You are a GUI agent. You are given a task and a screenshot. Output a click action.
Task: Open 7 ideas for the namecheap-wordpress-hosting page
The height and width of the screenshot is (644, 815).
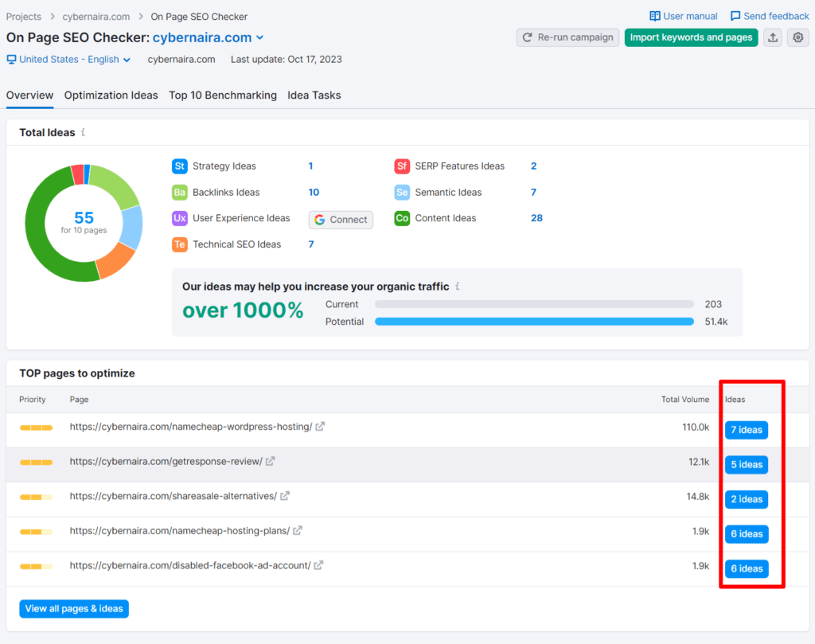click(x=746, y=429)
